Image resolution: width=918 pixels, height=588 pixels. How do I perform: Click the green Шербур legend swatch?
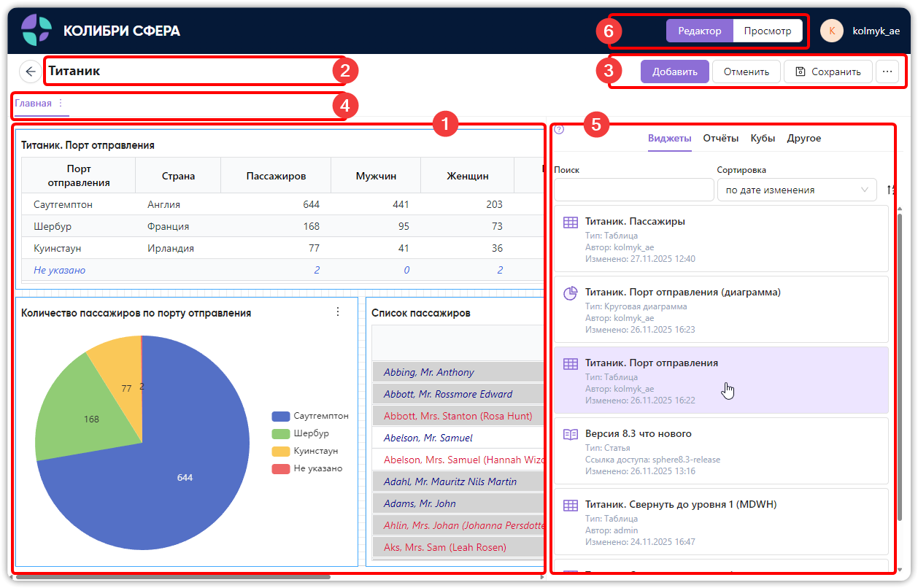(x=281, y=434)
